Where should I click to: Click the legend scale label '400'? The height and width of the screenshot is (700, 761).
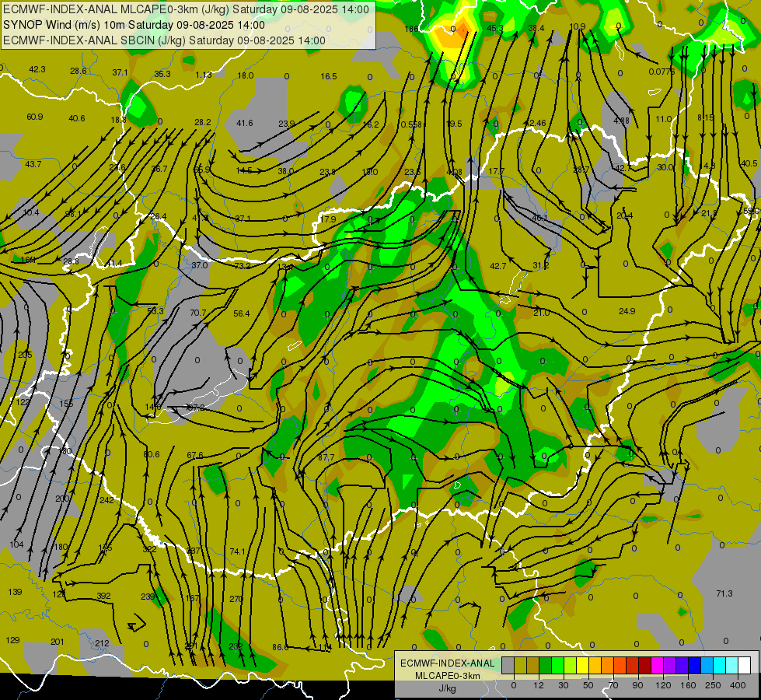(x=738, y=685)
